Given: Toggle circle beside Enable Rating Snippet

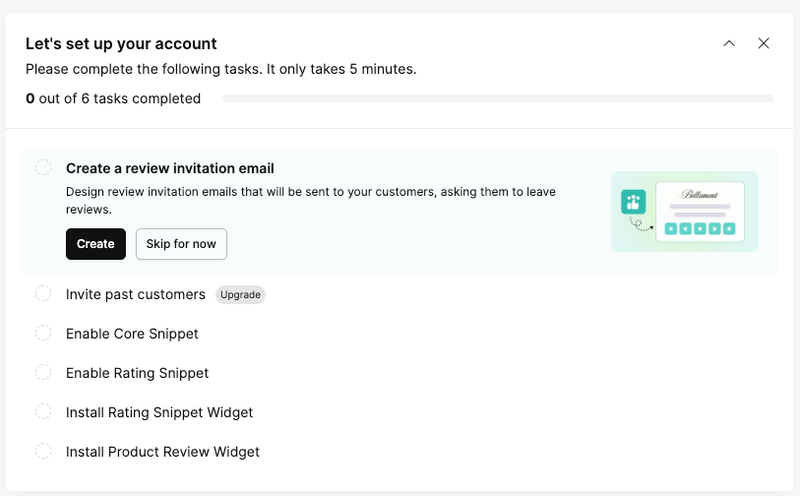Looking at the screenshot, I should pos(43,372).
